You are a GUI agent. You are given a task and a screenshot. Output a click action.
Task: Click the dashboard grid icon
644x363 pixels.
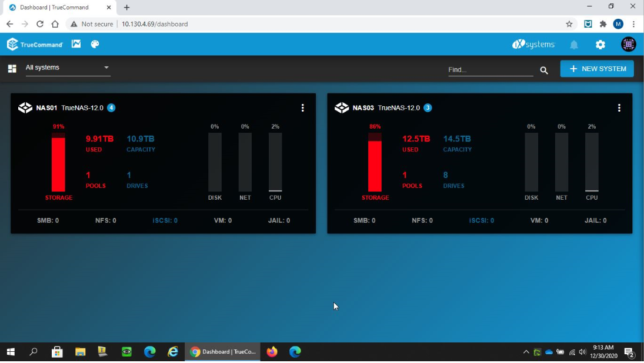tap(12, 69)
